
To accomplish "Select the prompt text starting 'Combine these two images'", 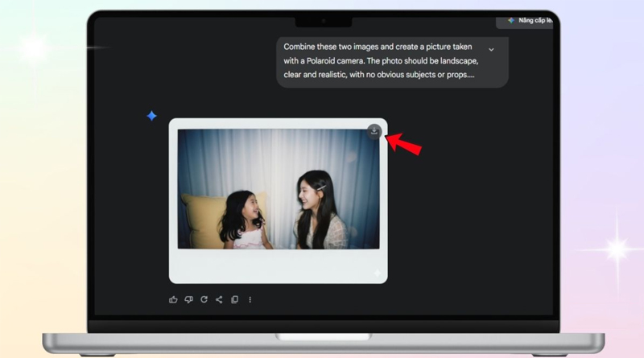I will [381, 61].
